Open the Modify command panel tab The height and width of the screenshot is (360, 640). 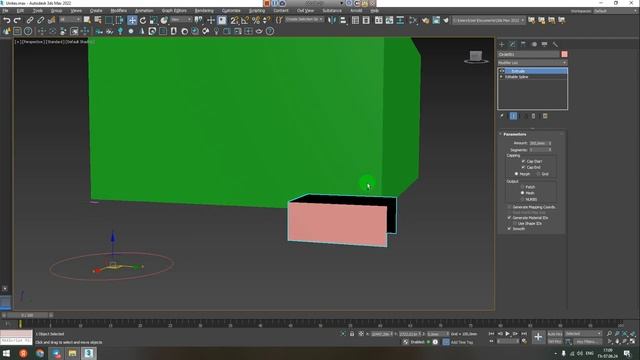(513, 44)
